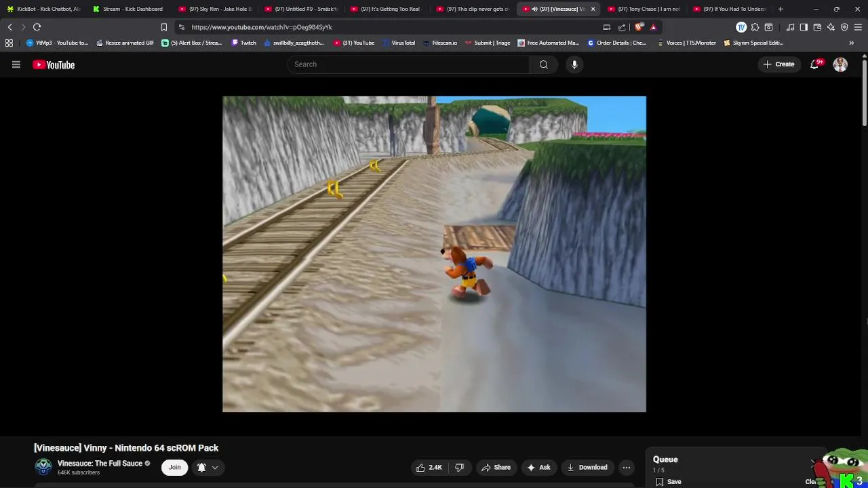Open the music note playlist icon
868x488 pixels.
(790, 27)
